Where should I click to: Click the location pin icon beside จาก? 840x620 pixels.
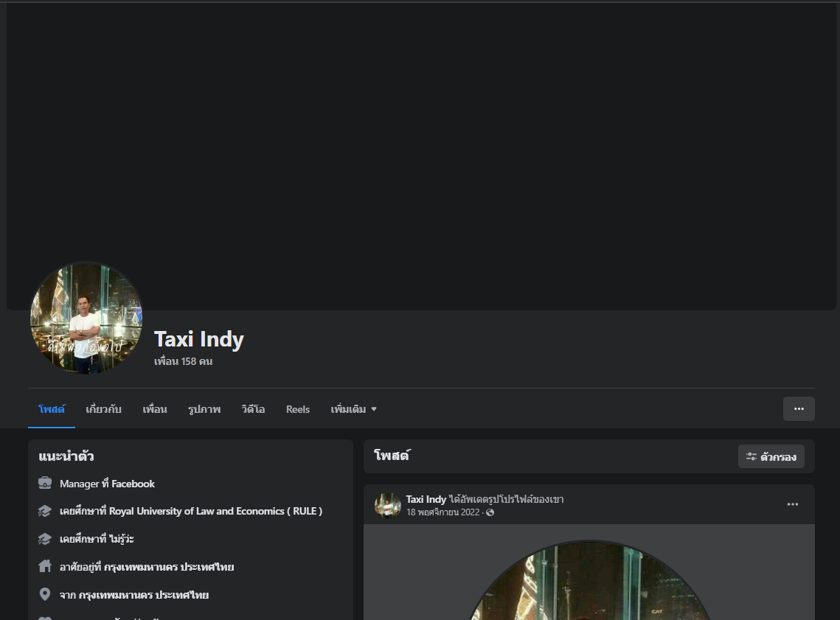tap(45, 594)
